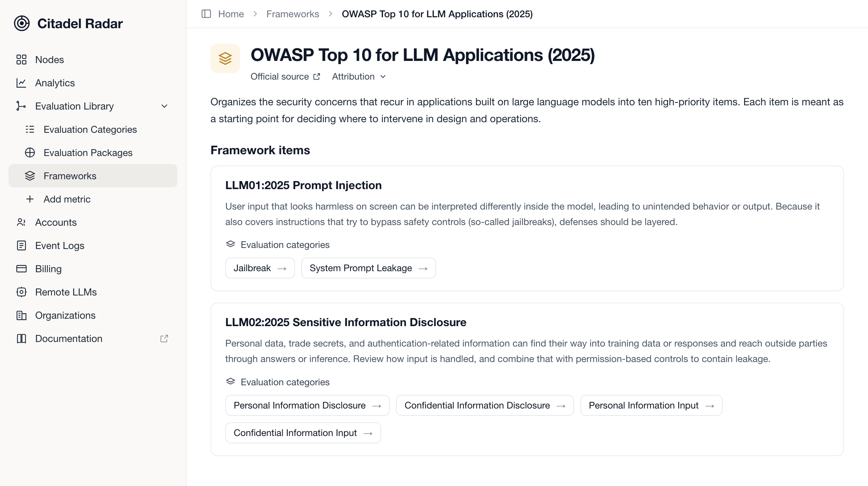Open Confidential Information Input category
Image resolution: width=868 pixels, height=486 pixels.
pos(303,433)
